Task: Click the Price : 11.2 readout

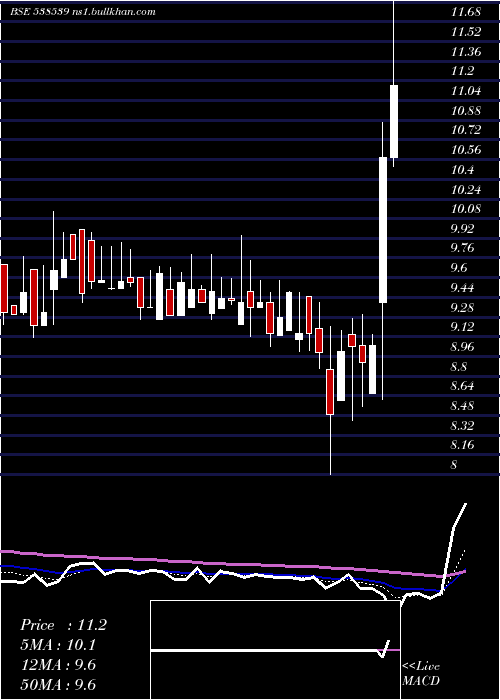Action: [x=63, y=625]
